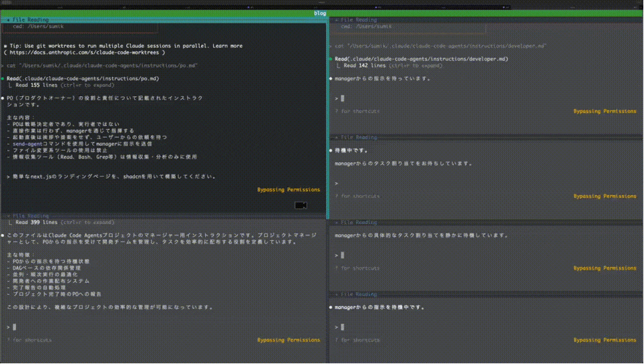The image size is (644, 364).
Task: Click 'Bypassing Permissions' in the PO pane
Action: (288, 190)
